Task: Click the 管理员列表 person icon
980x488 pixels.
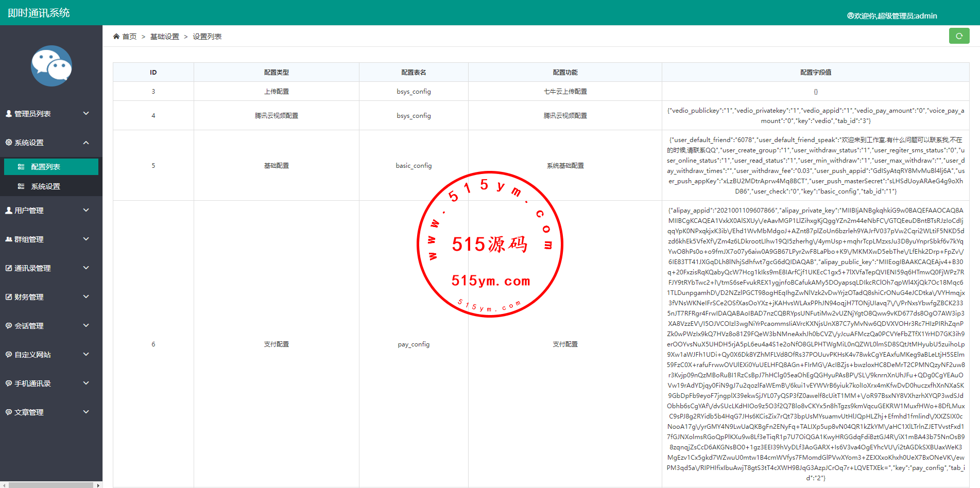Action: pyautogui.click(x=9, y=114)
